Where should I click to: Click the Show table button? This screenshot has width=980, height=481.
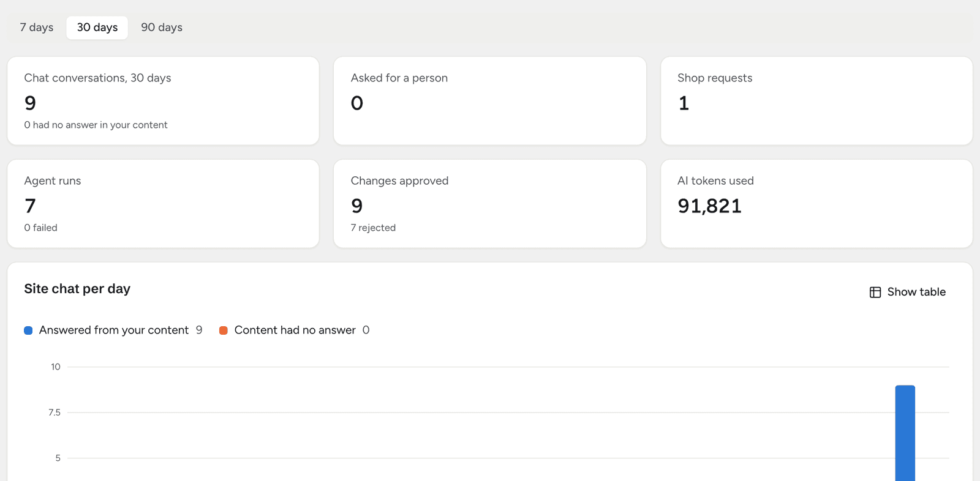pyautogui.click(x=908, y=292)
